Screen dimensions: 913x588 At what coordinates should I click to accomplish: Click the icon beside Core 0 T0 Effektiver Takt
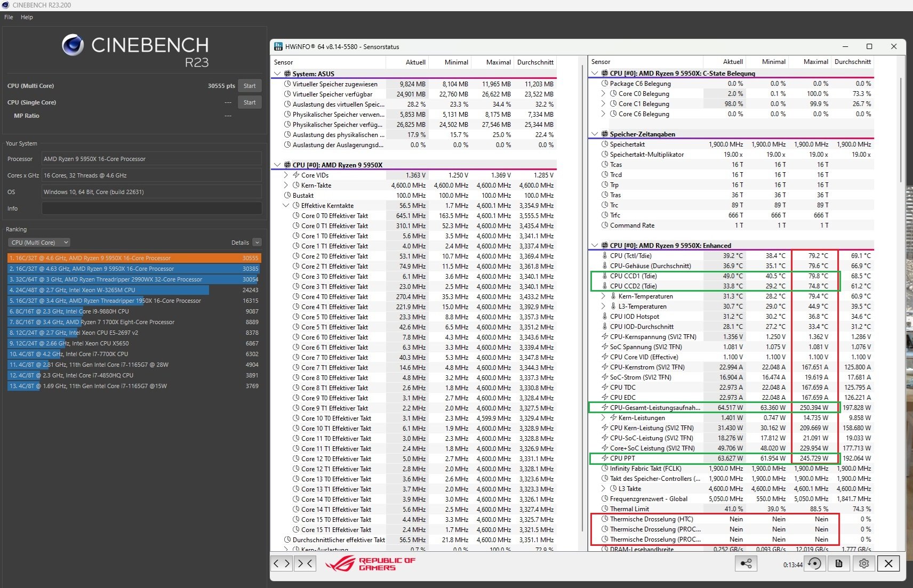[x=296, y=216]
